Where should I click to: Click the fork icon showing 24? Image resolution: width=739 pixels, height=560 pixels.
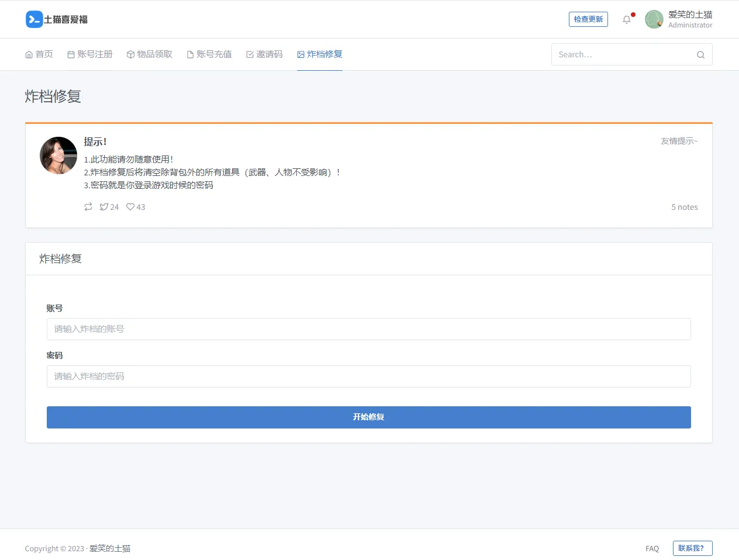104,207
